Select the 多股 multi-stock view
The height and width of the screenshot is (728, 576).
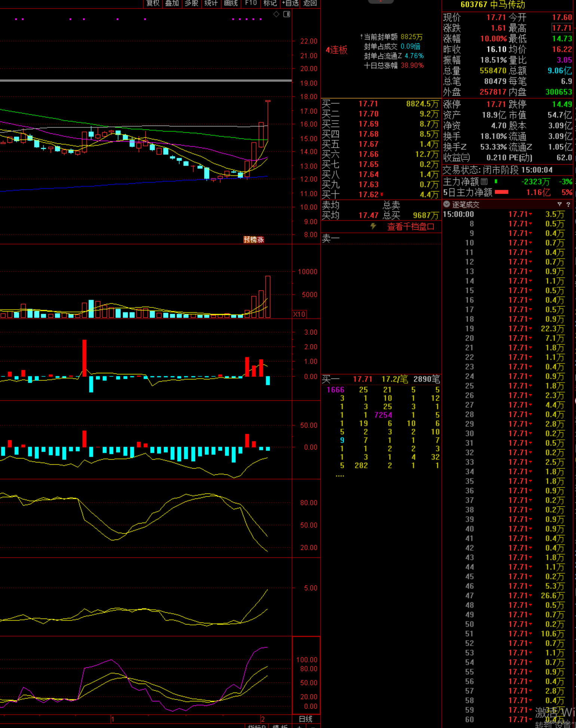[x=192, y=3]
